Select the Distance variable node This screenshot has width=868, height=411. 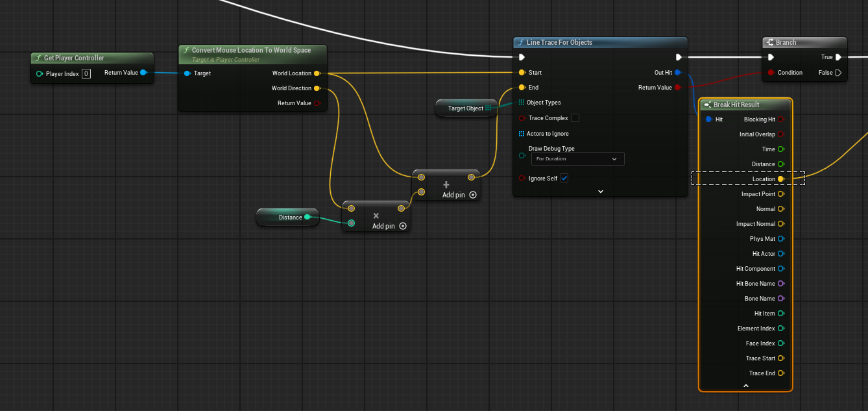coord(287,218)
